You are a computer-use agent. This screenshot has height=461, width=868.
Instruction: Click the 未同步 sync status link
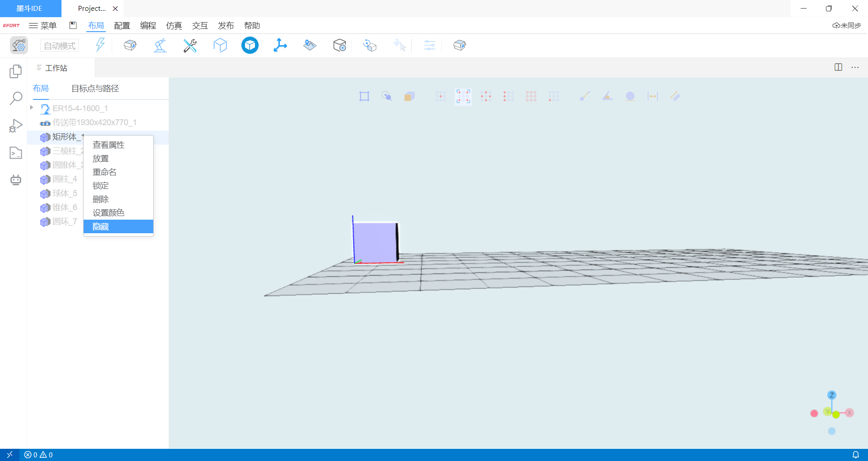(x=847, y=26)
